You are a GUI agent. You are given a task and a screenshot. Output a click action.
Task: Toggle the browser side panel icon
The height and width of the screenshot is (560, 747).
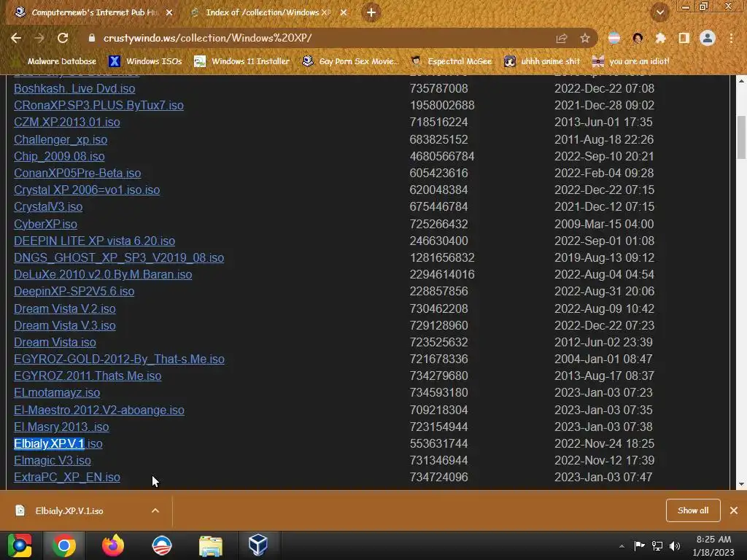684,38
